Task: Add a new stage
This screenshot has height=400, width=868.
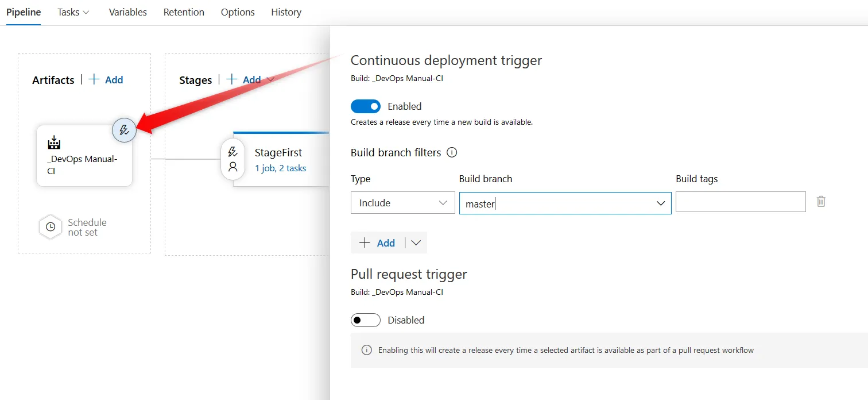Action: point(244,80)
